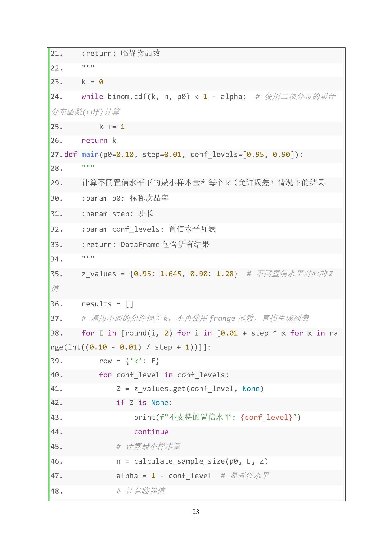Click the page number 23 footer
The height and width of the screenshot is (555, 392).
pos(196,512)
